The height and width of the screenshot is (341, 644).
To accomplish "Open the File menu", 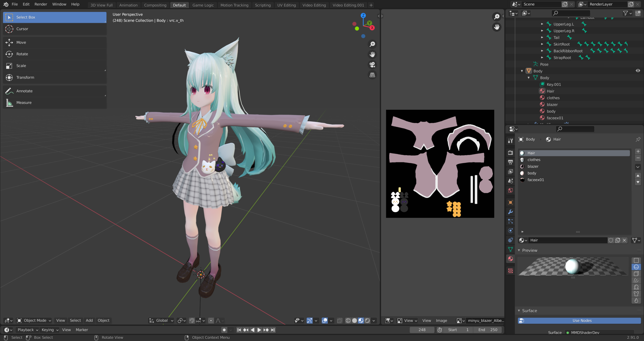I will [15, 4].
